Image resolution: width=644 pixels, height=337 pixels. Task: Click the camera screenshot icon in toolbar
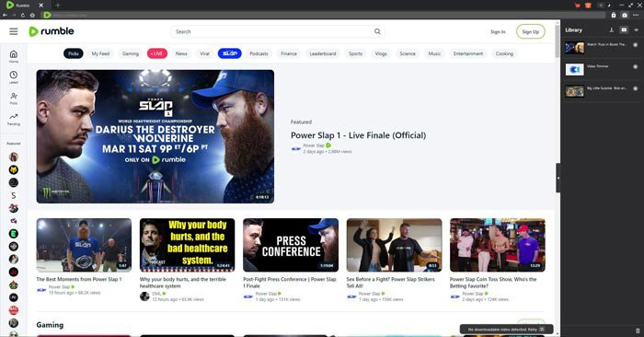tap(625, 15)
